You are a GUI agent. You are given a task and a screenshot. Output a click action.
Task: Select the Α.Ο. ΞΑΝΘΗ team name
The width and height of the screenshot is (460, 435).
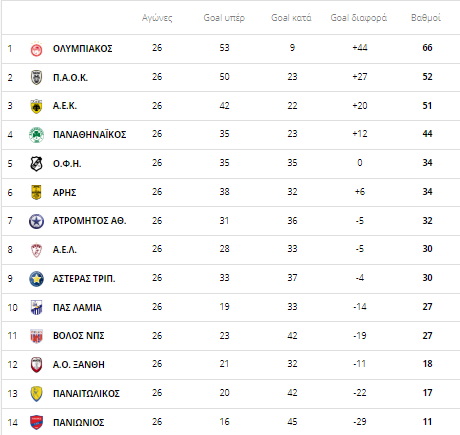click(x=78, y=364)
